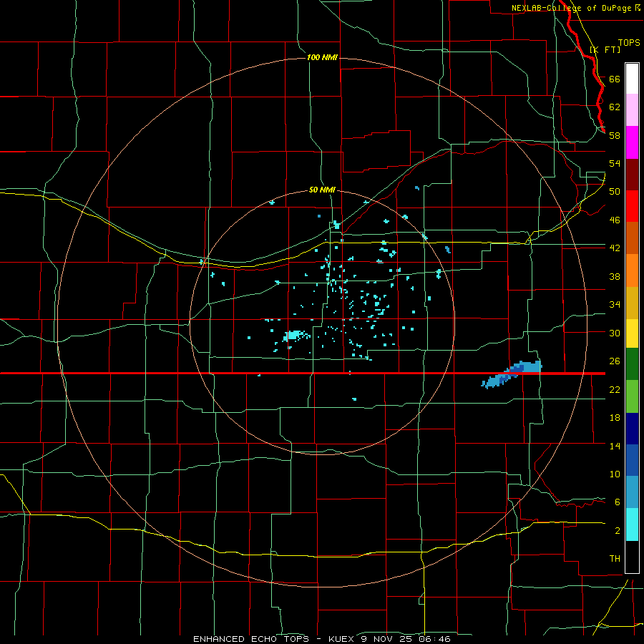Pick the dark orange legend color band
This screenshot has width=644, height=644.
pyautogui.click(x=632, y=238)
